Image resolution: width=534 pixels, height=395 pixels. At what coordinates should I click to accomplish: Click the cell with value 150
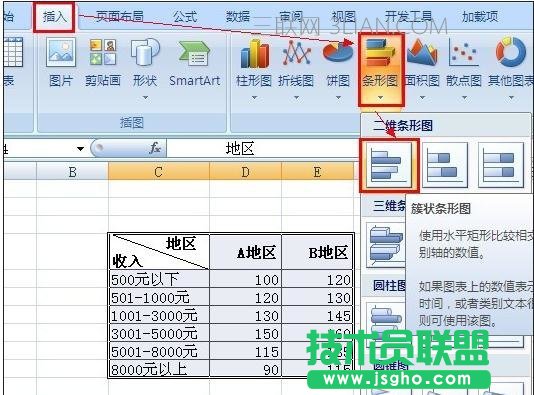(x=246, y=333)
